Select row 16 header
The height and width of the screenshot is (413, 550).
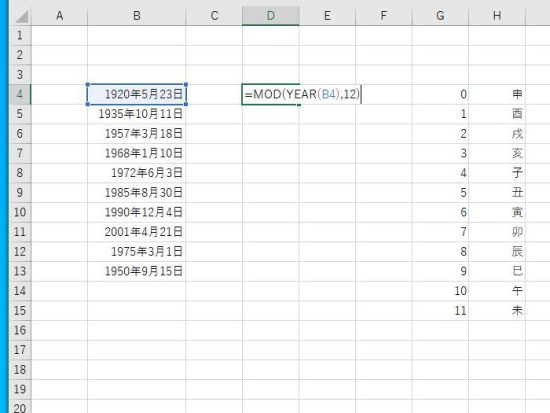point(20,330)
